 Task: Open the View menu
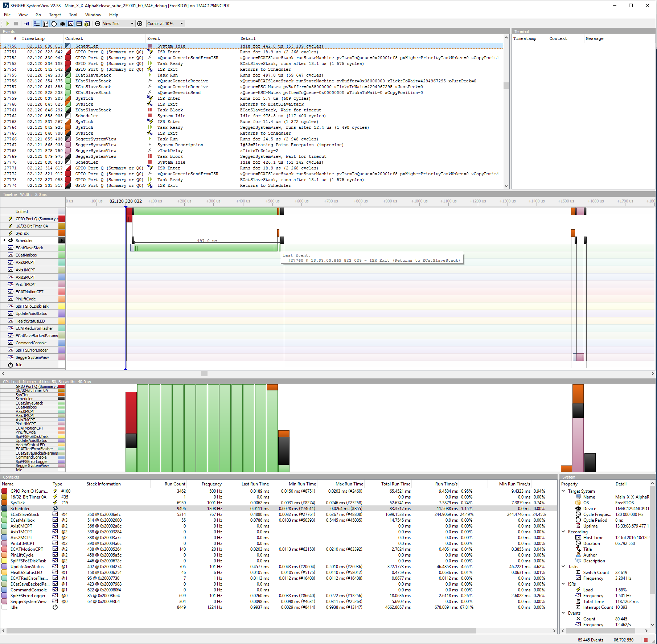point(23,15)
